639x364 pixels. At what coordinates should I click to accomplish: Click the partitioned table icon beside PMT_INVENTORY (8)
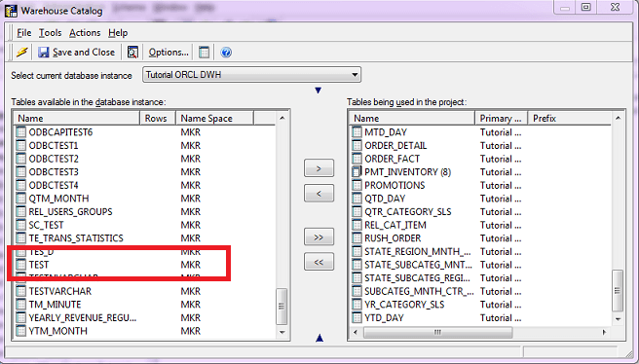coord(357,172)
